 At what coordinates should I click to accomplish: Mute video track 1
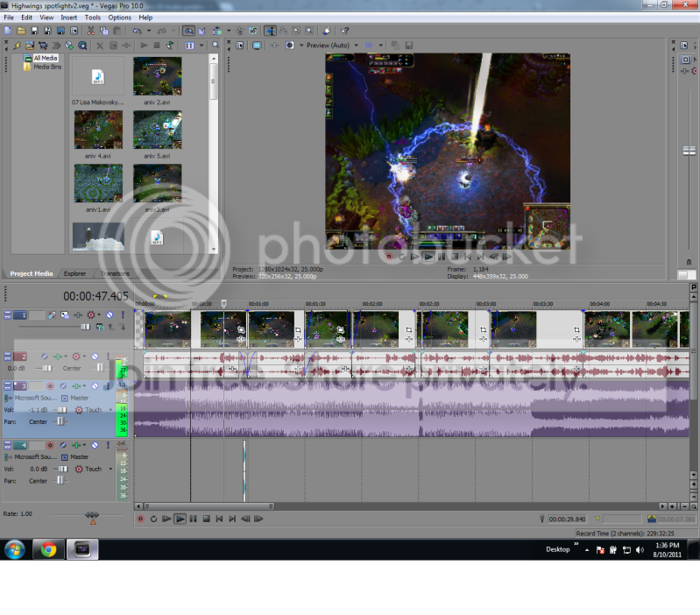coord(110,315)
